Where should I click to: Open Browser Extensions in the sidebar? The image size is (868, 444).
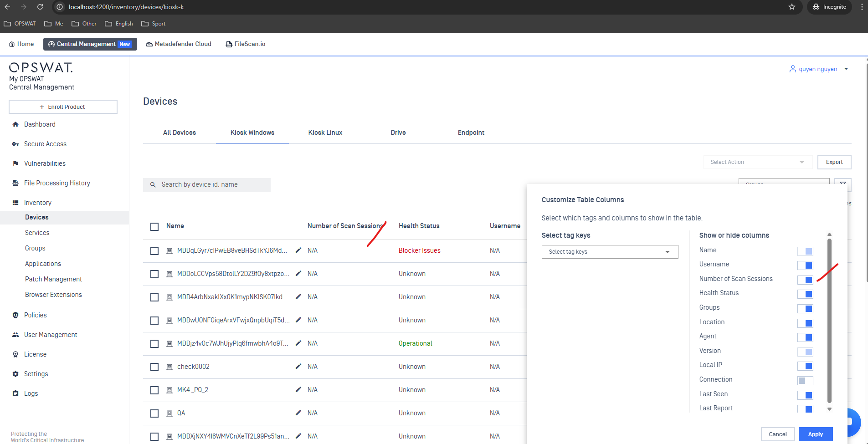click(x=53, y=295)
